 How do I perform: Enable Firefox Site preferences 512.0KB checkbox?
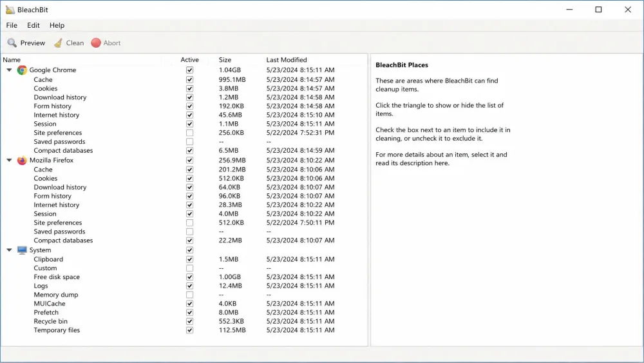click(189, 223)
